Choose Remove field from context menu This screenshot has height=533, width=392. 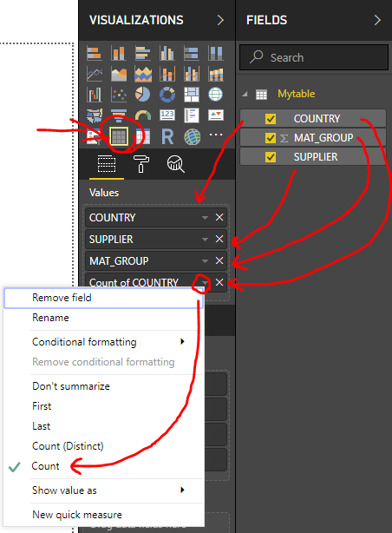[104, 298]
